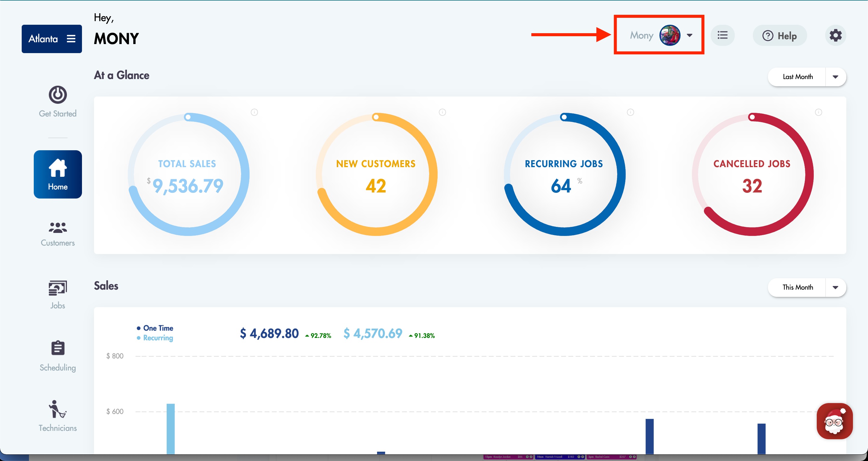Select the This Month period label

coord(797,287)
